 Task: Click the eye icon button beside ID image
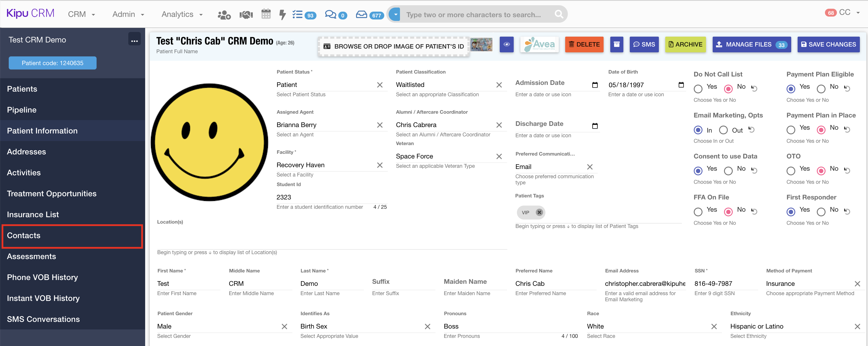point(506,44)
